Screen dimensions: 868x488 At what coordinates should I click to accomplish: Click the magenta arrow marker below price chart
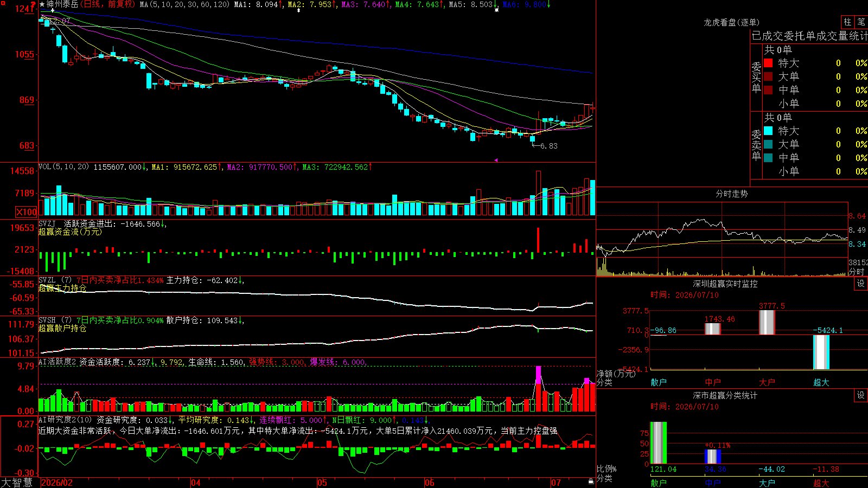tap(496, 160)
